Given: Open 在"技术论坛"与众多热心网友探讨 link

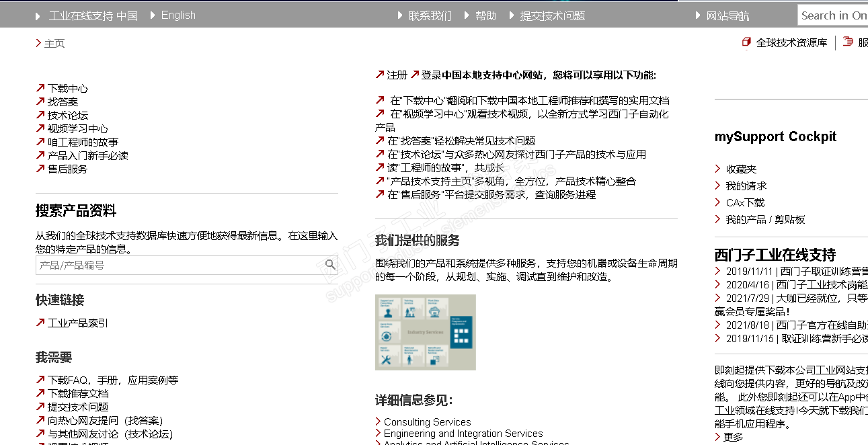Looking at the screenshot, I should click(516, 154).
